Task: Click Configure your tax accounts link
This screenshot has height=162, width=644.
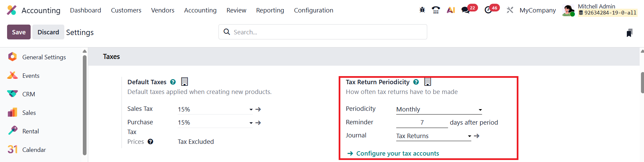Action: [x=397, y=153]
